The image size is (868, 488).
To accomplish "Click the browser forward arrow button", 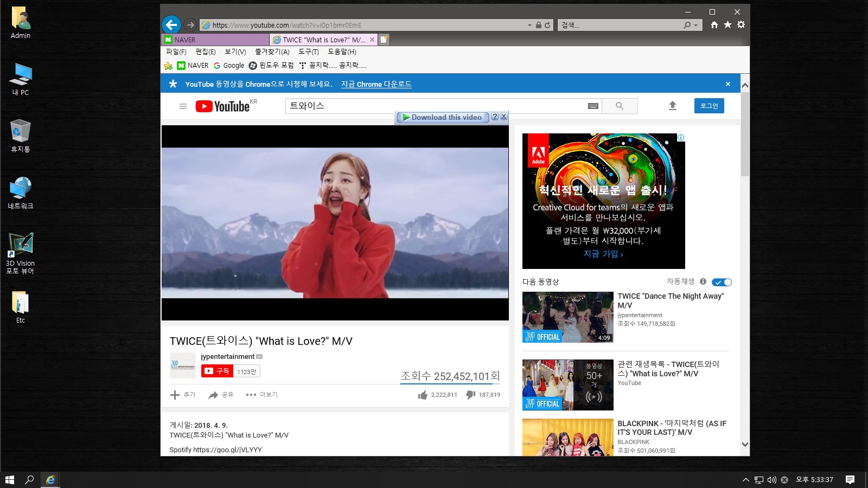I will 190,25.
